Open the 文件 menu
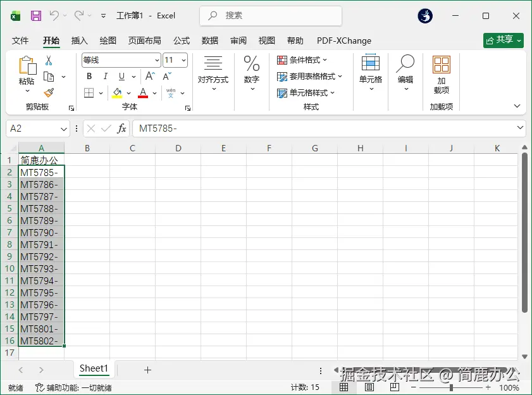 coord(20,41)
